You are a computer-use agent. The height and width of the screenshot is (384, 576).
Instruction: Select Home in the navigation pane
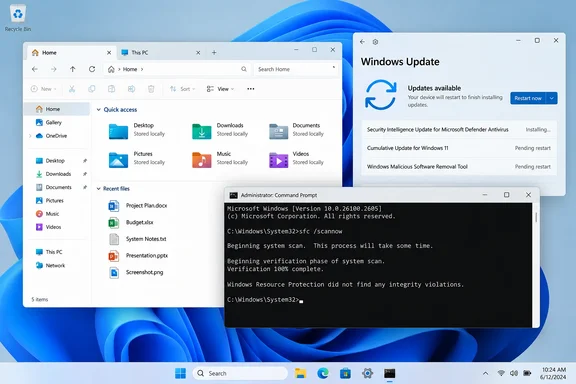(57, 109)
